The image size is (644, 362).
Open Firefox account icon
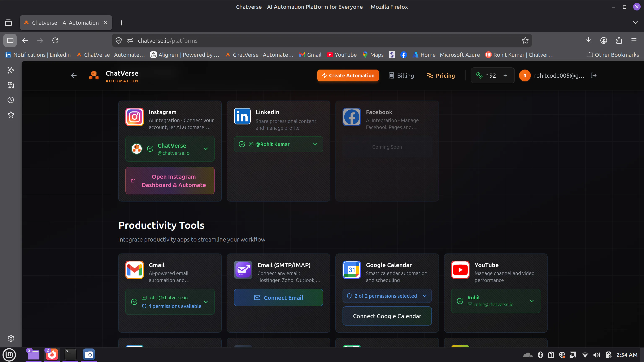(x=604, y=40)
